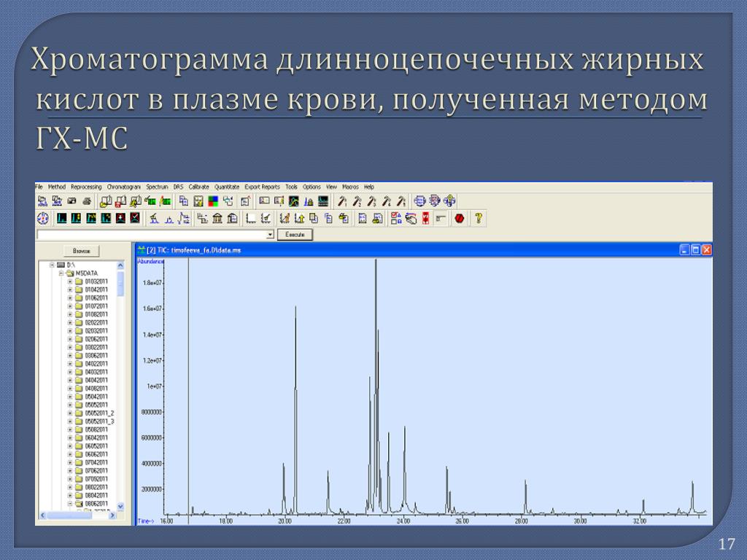
Task: Open the Spectrum menu
Action: tap(158, 187)
